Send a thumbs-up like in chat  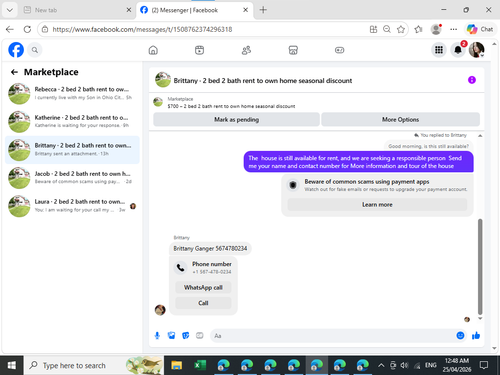[x=476, y=335]
